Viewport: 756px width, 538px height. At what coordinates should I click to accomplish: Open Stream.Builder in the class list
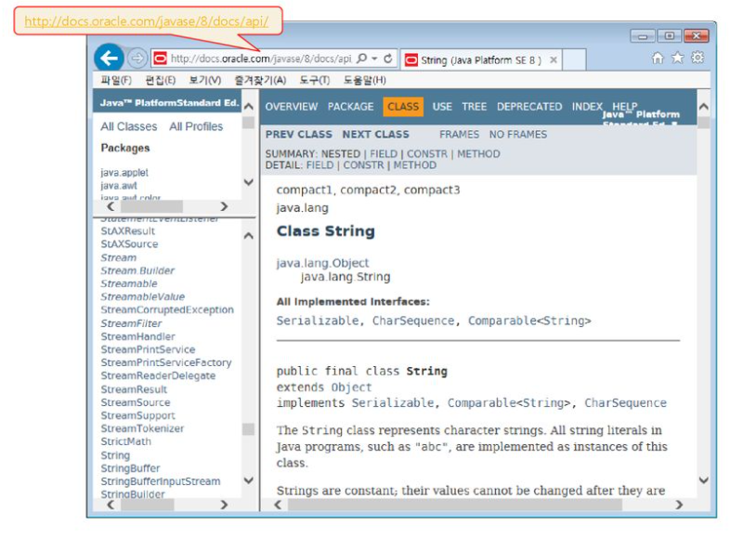137,270
